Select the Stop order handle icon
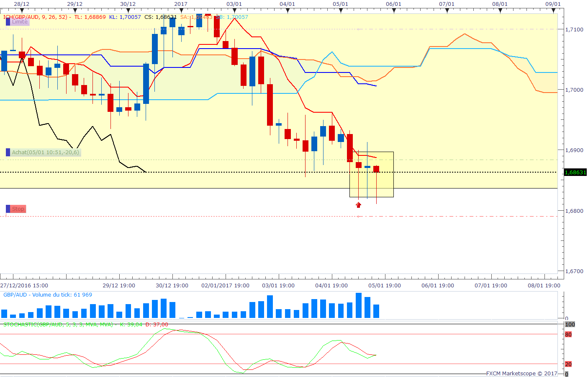The height and width of the screenshot is (377, 588). pos(8,209)
